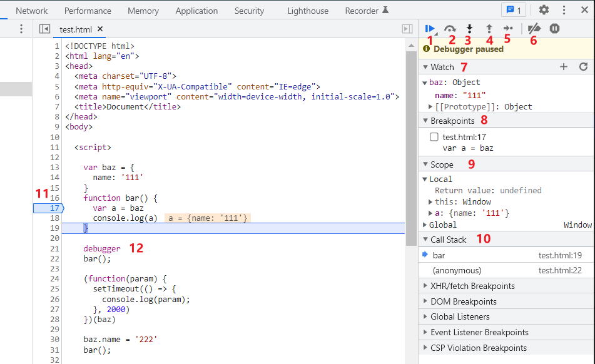Viewport: 595px width, 364px height.
Task: Open navigator pane more options
Action: coord(21,29)
